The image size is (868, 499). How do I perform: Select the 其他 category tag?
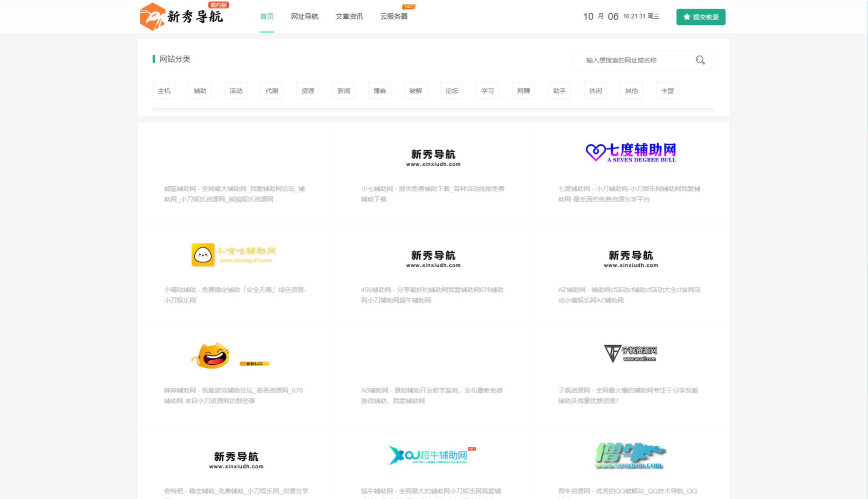(631, 91)
